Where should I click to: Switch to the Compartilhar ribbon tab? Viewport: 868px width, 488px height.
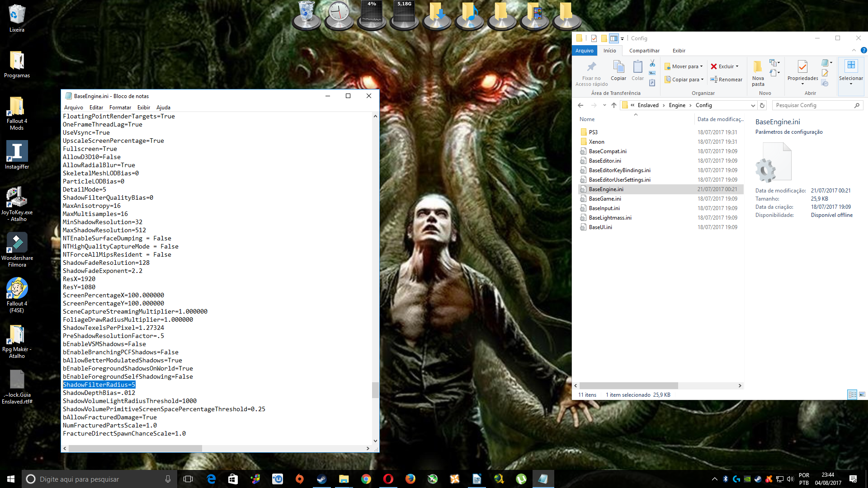tap(644, 51)
